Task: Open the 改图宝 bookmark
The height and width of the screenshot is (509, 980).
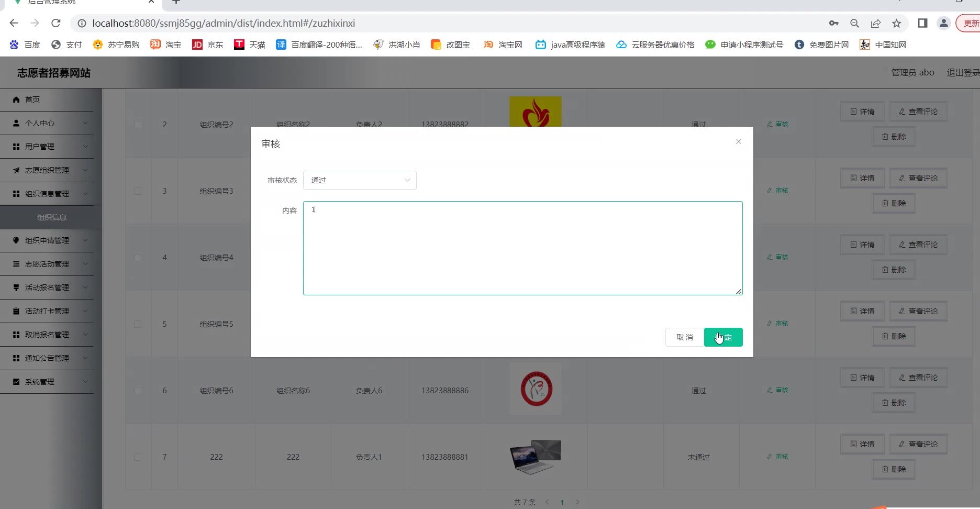Action: click(x=450, y=45)
